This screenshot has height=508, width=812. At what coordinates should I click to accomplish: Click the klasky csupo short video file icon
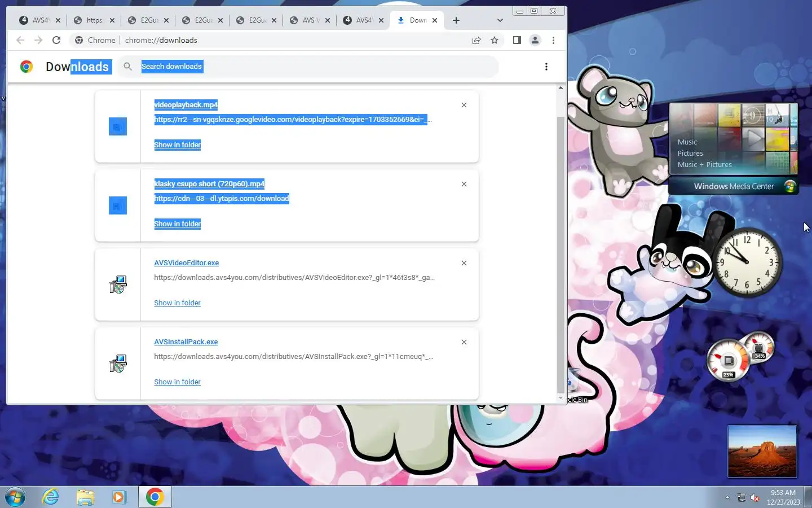pos(118,205)
